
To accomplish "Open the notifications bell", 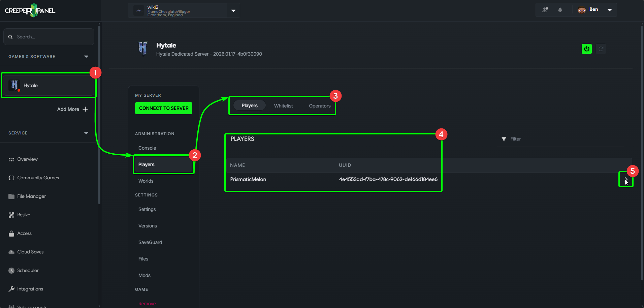I will (560, 10).
